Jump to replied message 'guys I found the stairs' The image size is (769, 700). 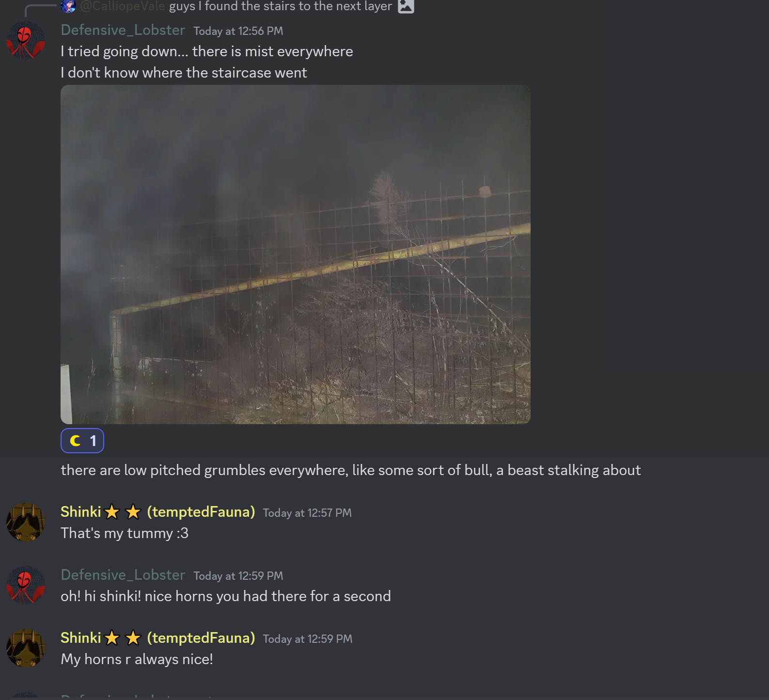[281, 6]
